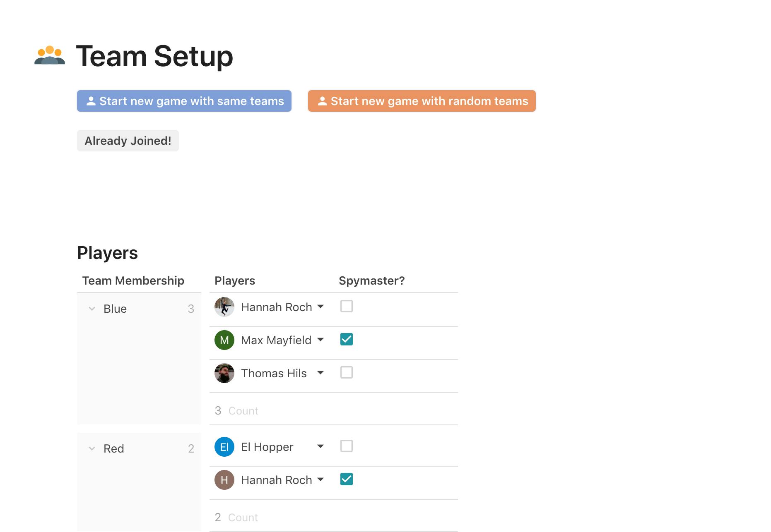Uncheck Spymaster for Hannah Roch in Red team
The width and height of the screenshot is (771, 532).
click(346, 479)
